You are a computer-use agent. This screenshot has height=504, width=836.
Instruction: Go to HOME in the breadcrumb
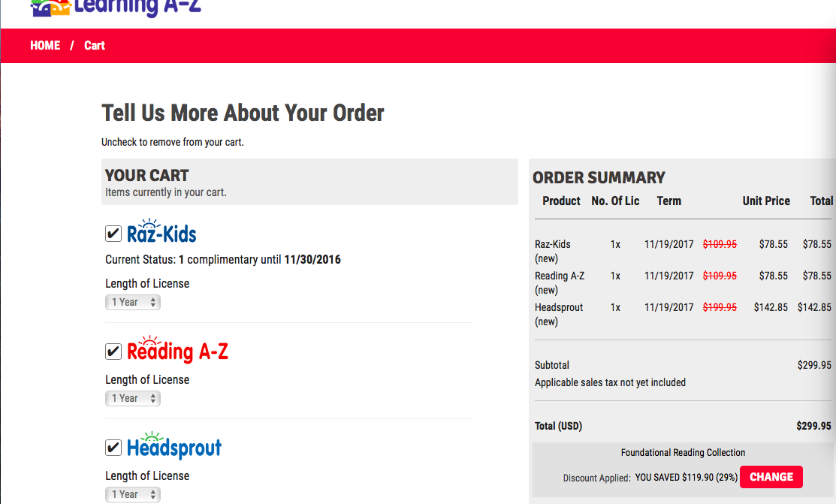[x=45, y=45]
